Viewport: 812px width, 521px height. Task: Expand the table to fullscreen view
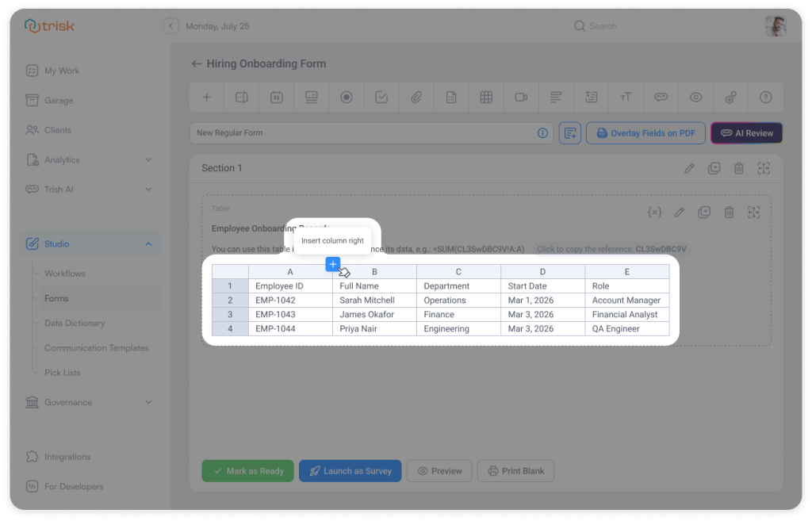pos(754,213)
